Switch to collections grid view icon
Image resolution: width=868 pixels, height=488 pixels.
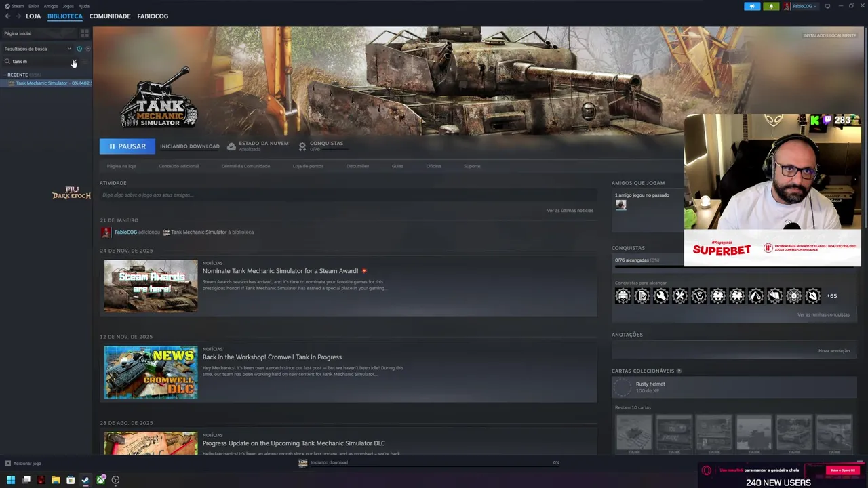(85, 33)
